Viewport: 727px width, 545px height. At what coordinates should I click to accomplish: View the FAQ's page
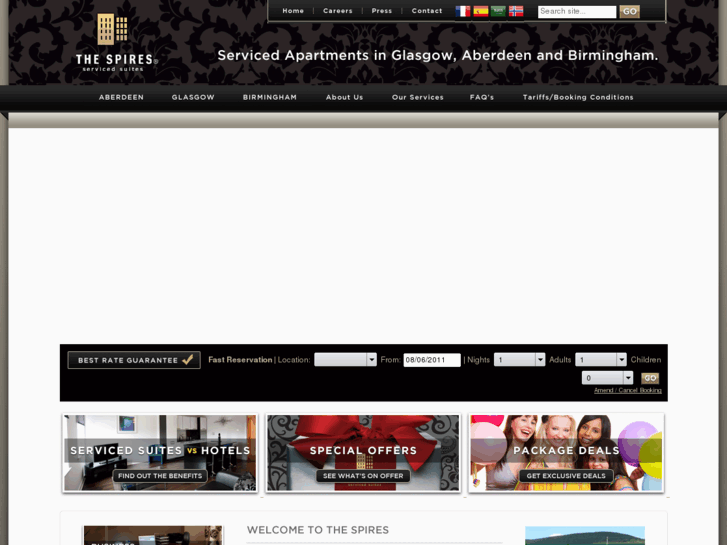pos(482,97)
